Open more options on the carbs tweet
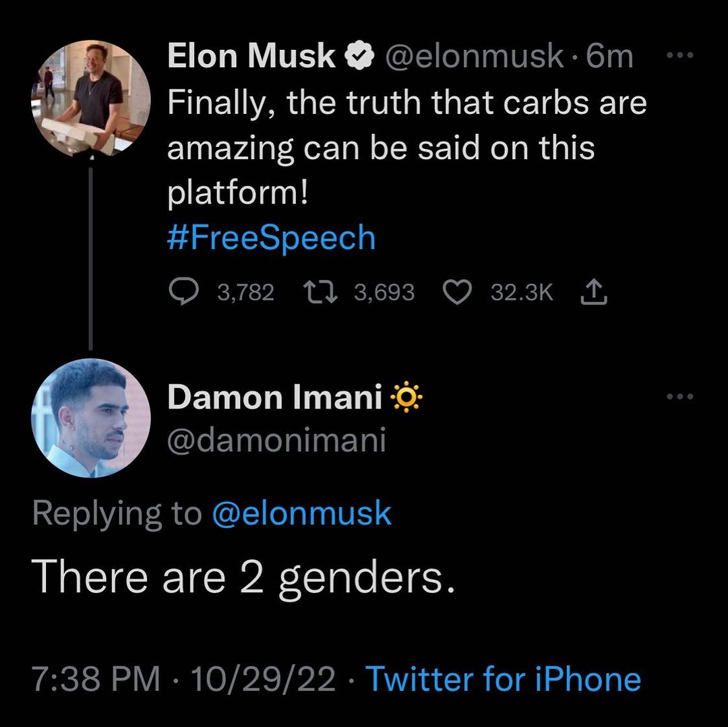728x727 pixels. [679, 55]
